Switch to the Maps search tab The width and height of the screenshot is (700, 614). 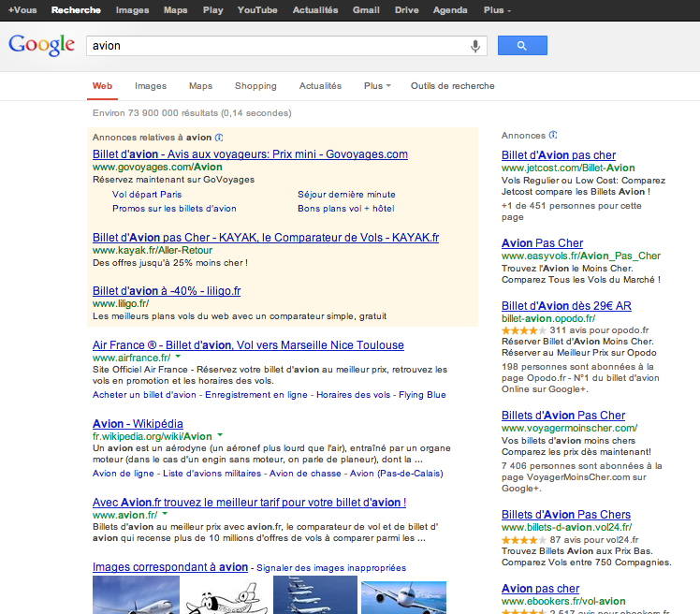(x=200, y=86)
